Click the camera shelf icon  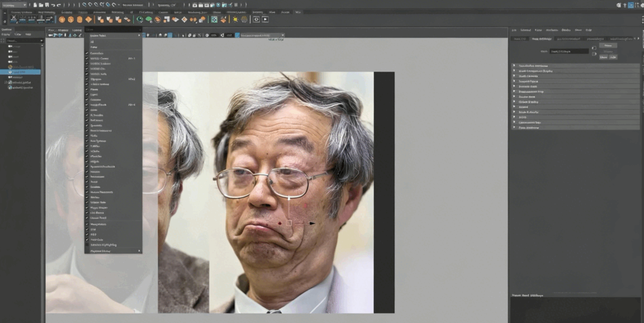point(257,19)
